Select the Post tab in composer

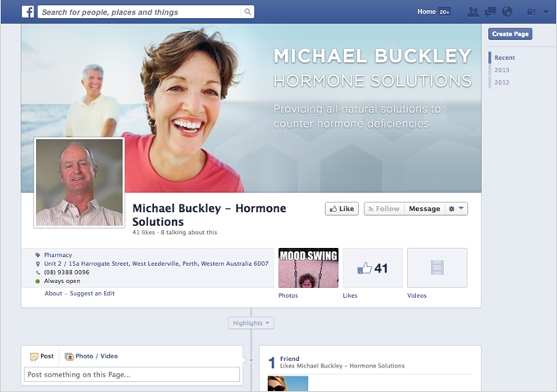42,356
